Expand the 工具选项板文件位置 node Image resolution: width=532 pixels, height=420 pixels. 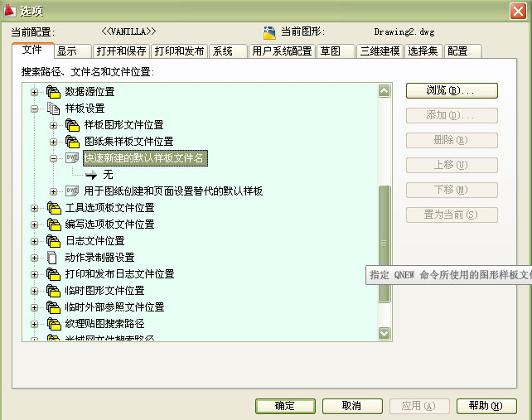coord(34,208)
